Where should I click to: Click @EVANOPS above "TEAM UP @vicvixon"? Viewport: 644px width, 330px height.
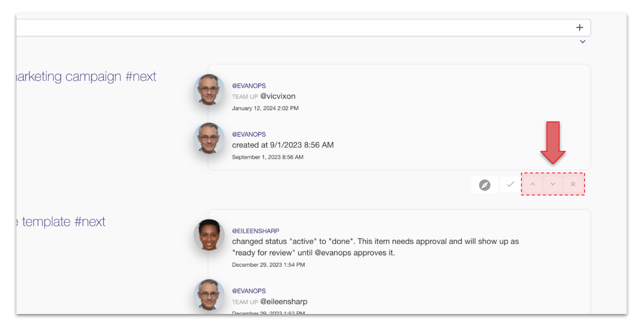[249, 86]
